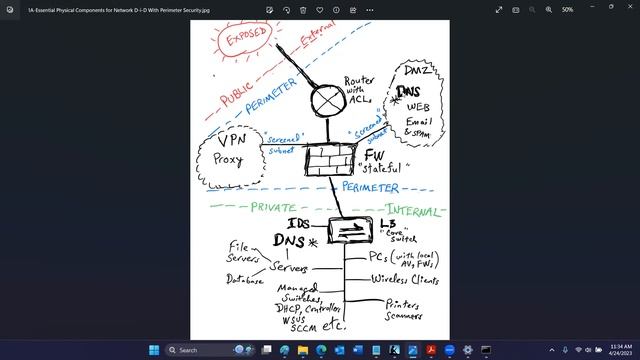
Task: Open Task View from taskbar
Action: (267, 350)
